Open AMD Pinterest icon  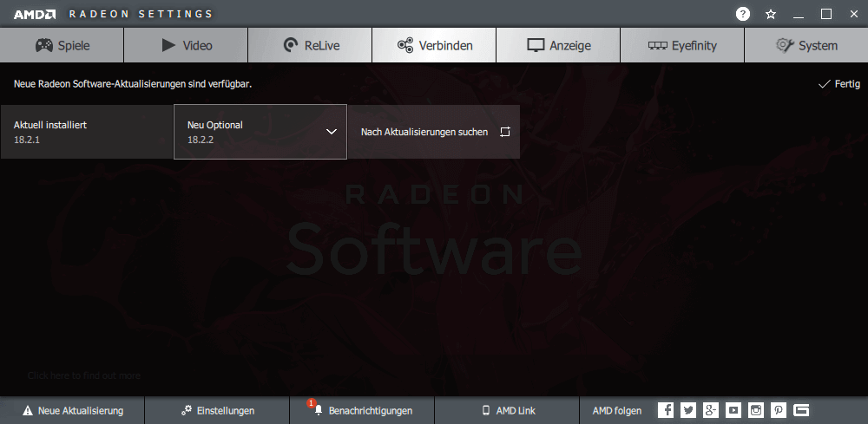coord(779,410)
